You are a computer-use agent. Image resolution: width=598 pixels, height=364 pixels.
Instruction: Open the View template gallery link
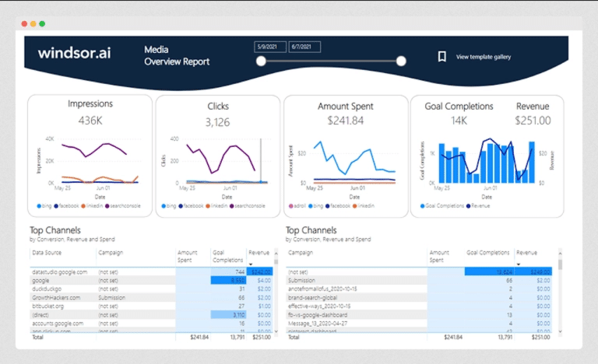483,57
